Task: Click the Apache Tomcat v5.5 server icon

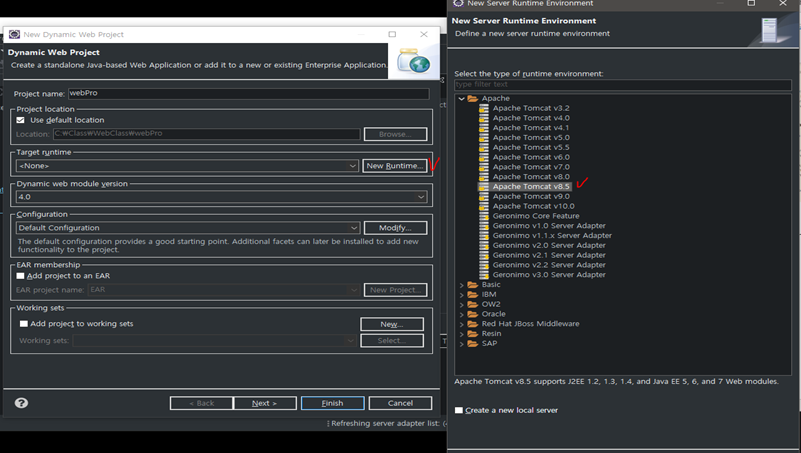Action: [x=483, y=147]
